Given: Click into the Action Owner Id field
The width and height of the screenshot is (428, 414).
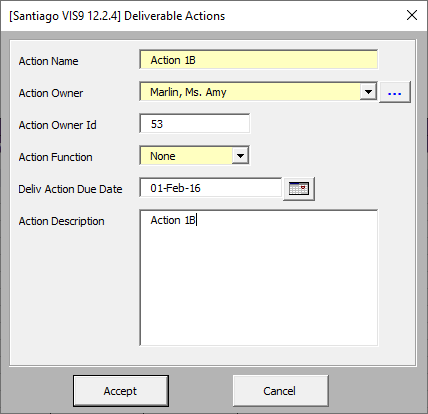Looking at the screenshot, I should (195, 124).
